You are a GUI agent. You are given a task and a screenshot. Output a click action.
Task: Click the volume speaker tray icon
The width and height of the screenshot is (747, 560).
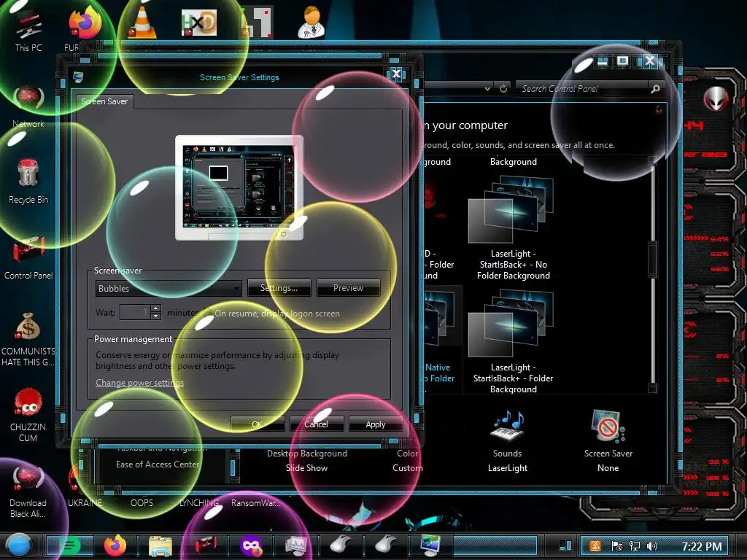[x=652, y=546]
